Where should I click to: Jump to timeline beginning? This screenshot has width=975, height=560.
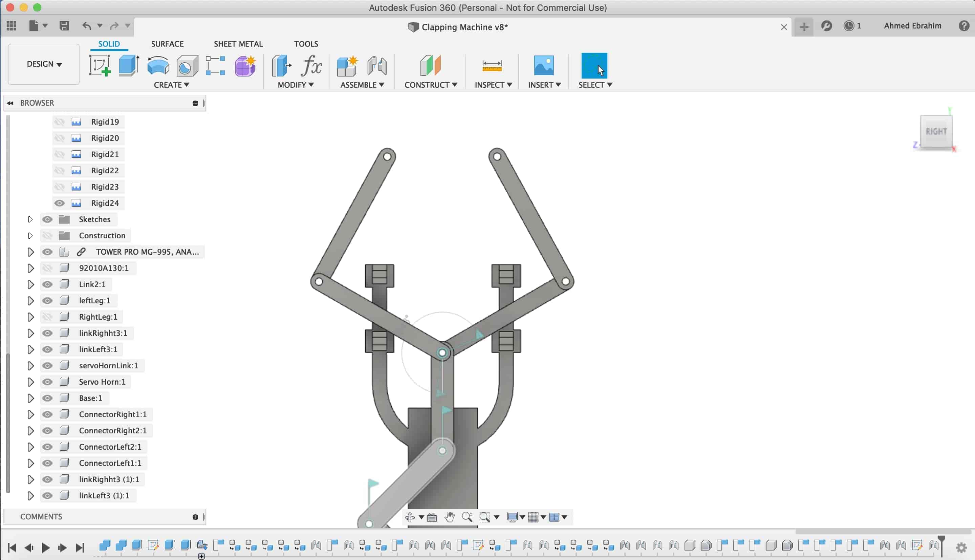(x=12, y=547)
